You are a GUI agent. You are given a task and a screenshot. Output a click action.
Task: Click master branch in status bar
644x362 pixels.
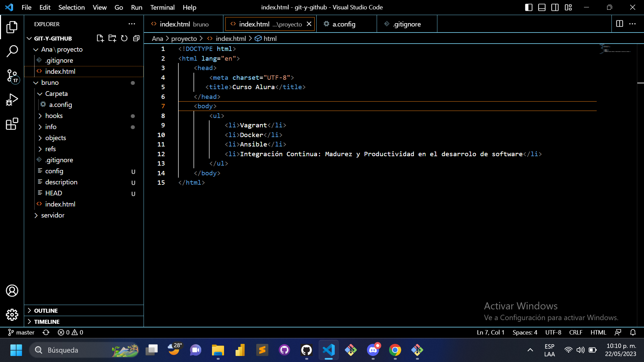pyautogui.click(x=21, y=332)
